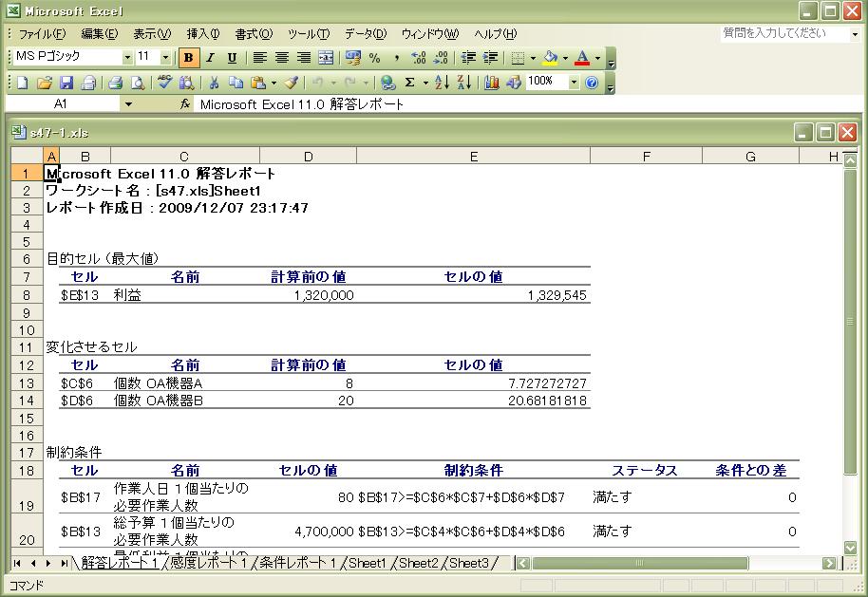Go to the last sheet tab

[65, 563]
